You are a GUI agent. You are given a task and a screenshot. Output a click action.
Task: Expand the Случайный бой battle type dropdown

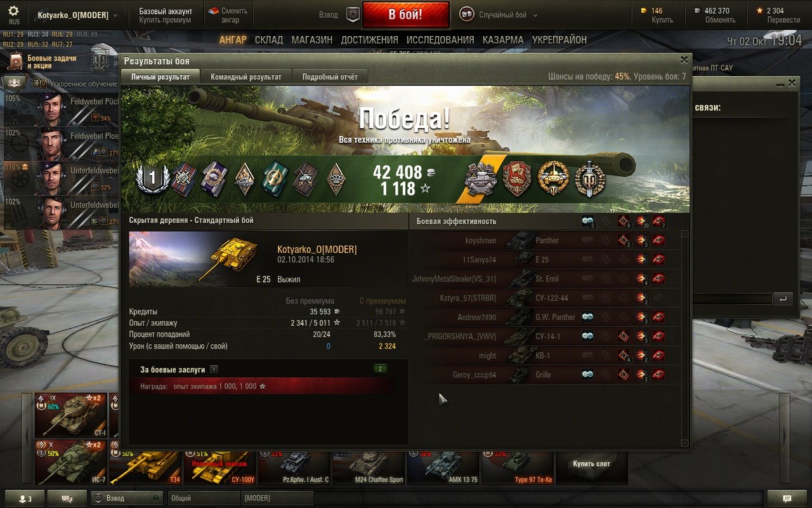pos(535,15)
